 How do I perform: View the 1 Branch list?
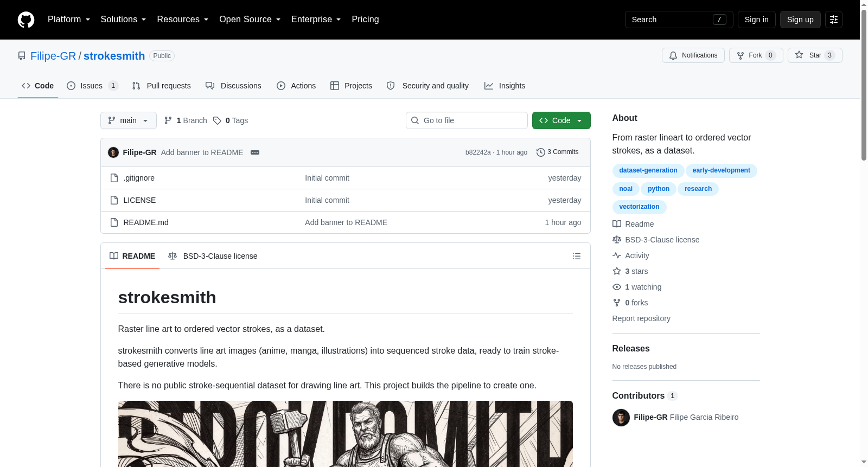(186, 120)
